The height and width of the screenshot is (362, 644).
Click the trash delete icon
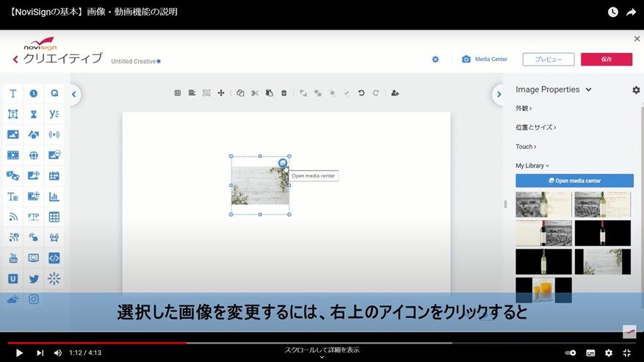pyautogui.click(x=283, y=93)
